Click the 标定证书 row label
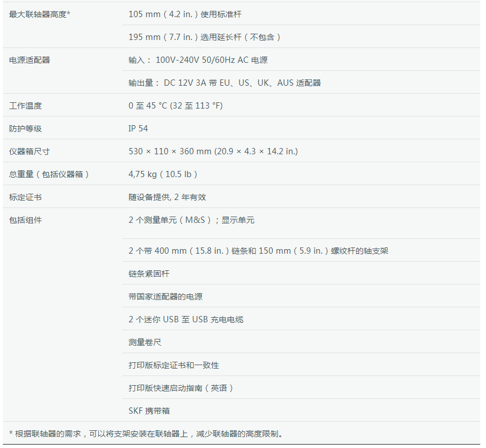Viewport: 486px width, 448px height. [x=26, y=197]
